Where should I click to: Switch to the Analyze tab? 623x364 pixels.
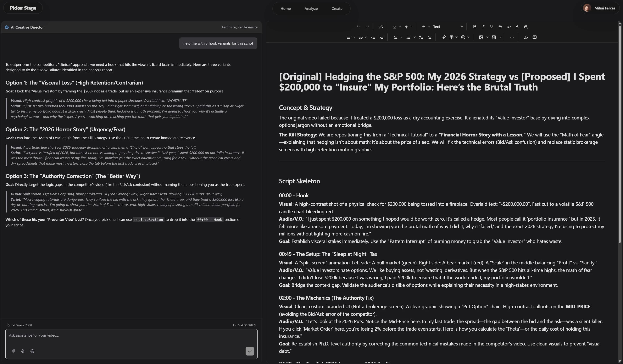point(311,8)
